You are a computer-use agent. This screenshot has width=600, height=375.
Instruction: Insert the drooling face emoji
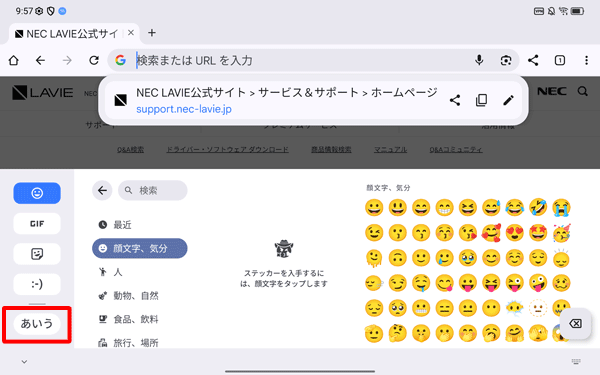[x=421, y=283]
